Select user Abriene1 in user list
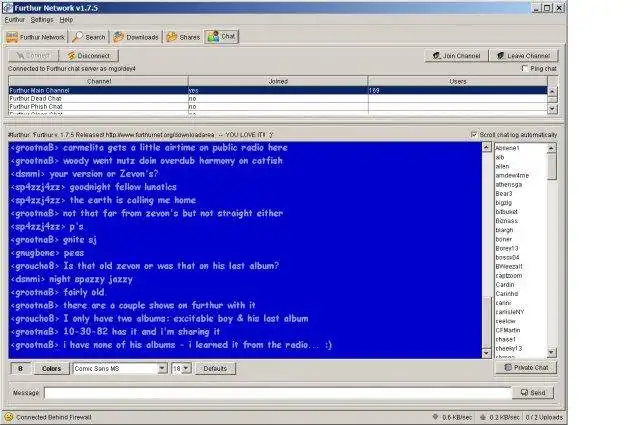640x425 pixels. 507,148
